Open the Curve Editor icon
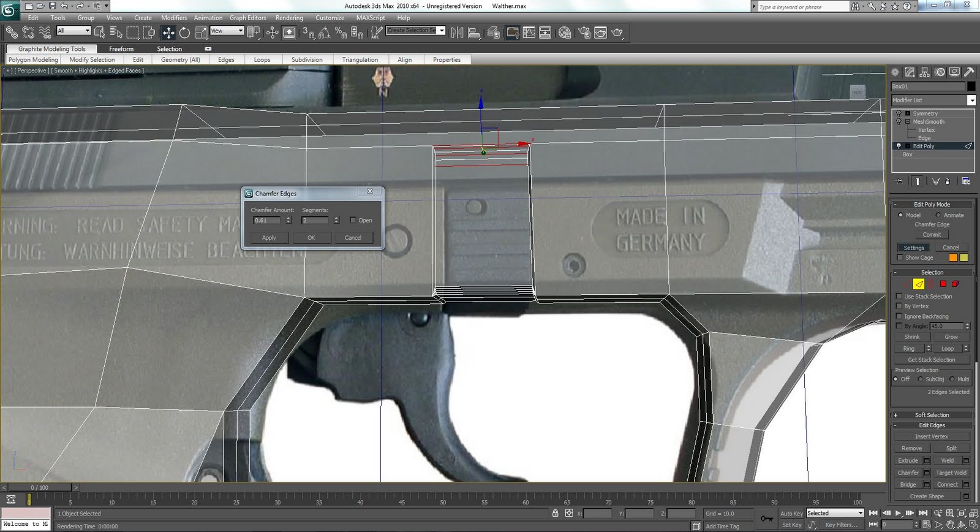980x532 pixels. click(529, 32)
